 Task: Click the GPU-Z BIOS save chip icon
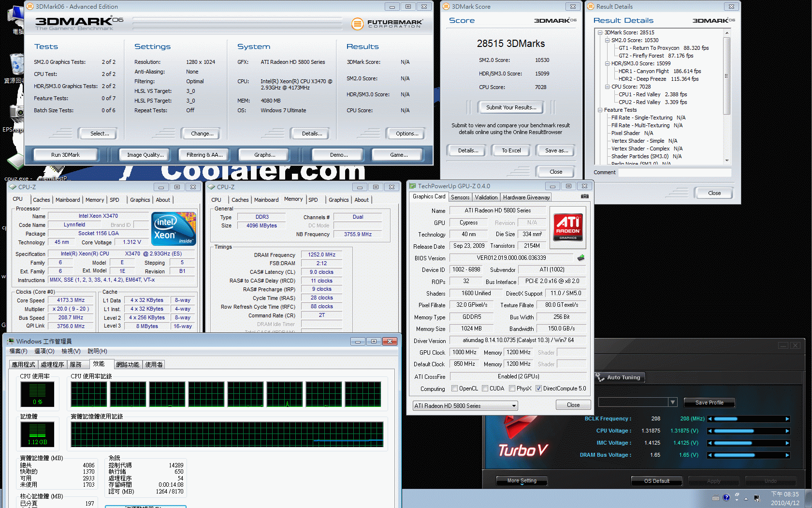[x=581, y=258]
